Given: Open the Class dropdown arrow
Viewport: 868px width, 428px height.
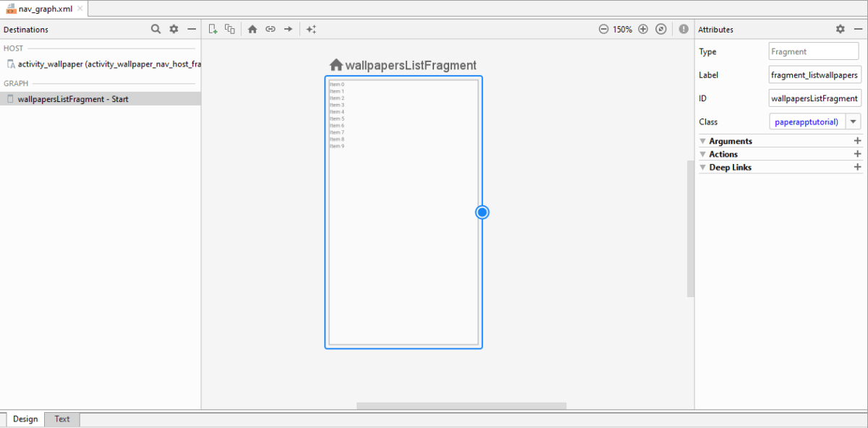Looking at the screenshot, I should [x=854, y=121].
